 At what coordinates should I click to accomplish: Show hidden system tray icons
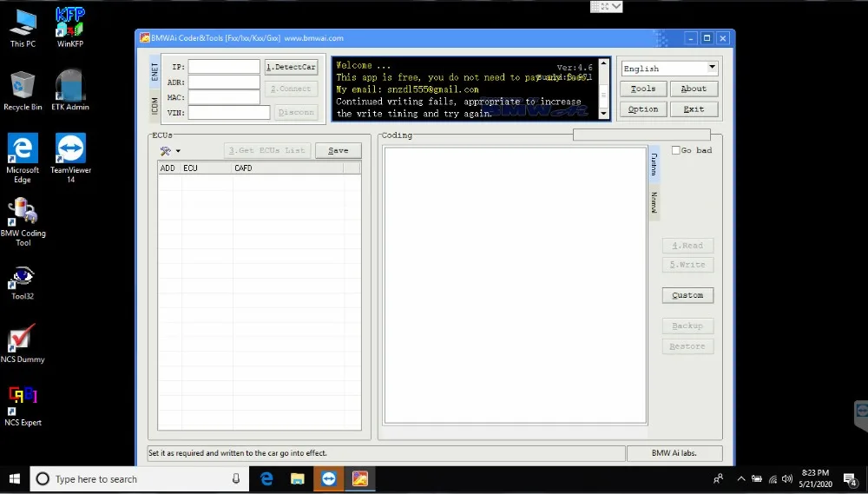point(740,479)
